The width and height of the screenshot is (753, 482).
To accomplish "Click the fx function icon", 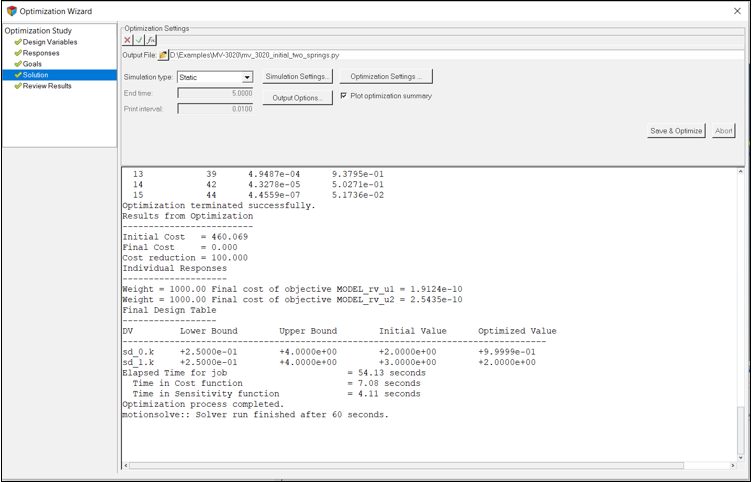I will tap(151, 40).
